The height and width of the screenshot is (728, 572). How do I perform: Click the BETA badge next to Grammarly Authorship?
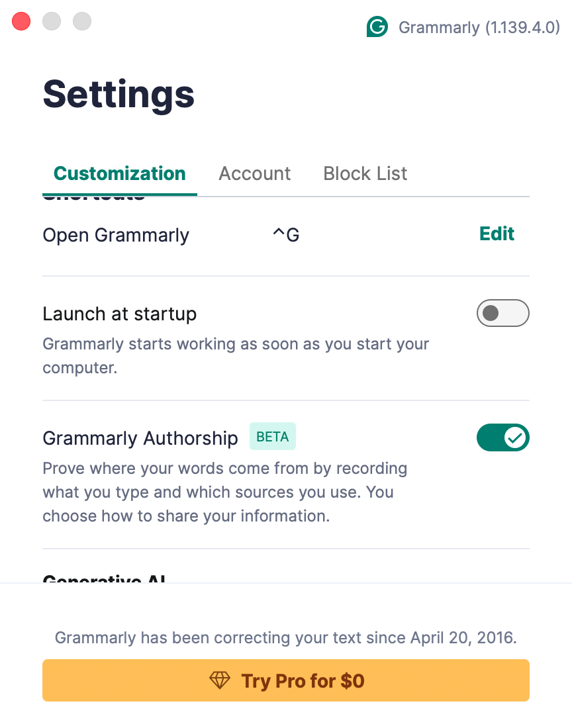pos(272,436)
